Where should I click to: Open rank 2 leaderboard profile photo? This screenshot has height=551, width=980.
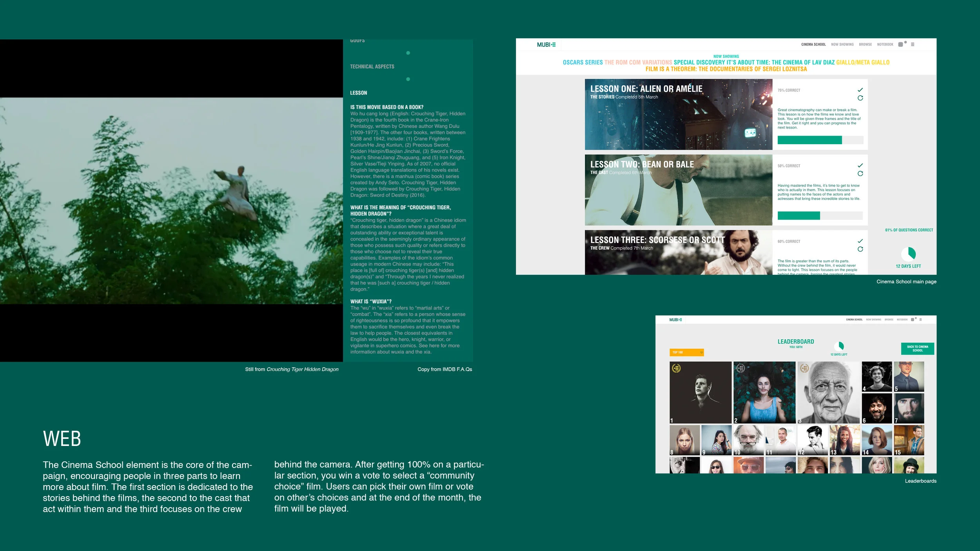point(764,393)
